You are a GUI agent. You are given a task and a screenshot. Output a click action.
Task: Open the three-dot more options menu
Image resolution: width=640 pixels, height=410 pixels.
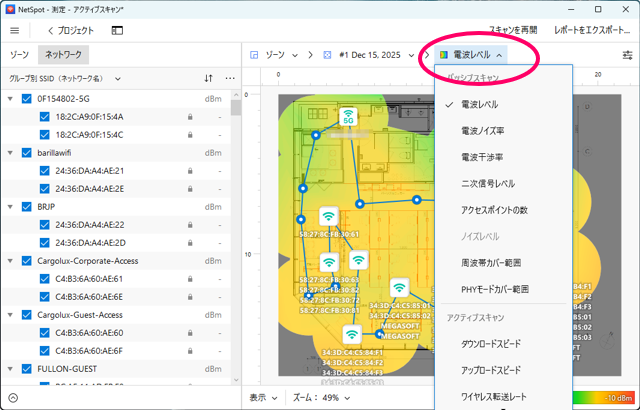pyautogui.click(x=230, y=77)
